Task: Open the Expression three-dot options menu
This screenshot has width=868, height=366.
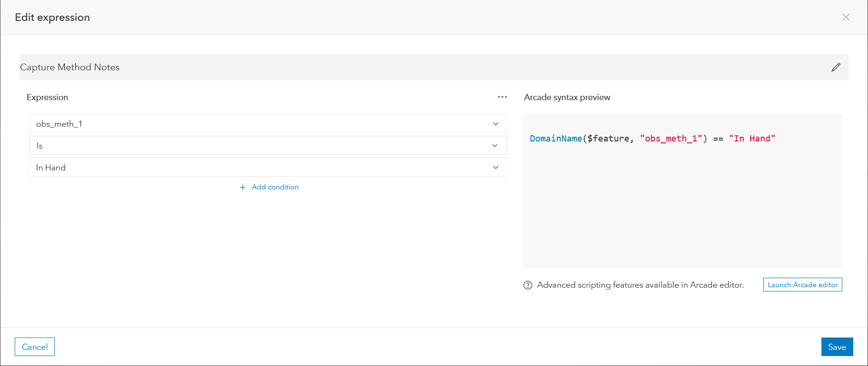Action: (x=502, y=97)
